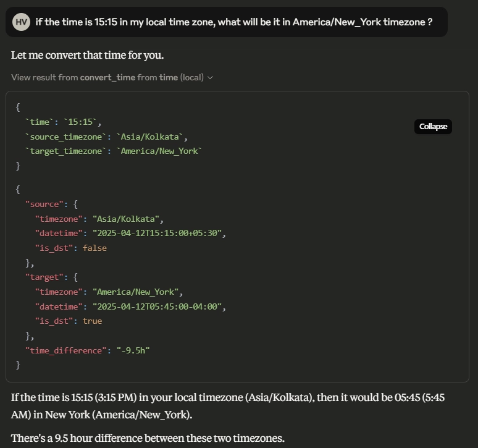Click the target is_dst true value
Image resolution: width=478 pixels, height=448 pixels.
[x=92, y=321]
